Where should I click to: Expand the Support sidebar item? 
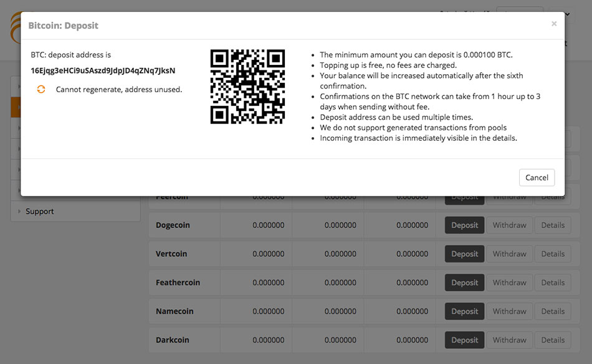pos(19,211)
